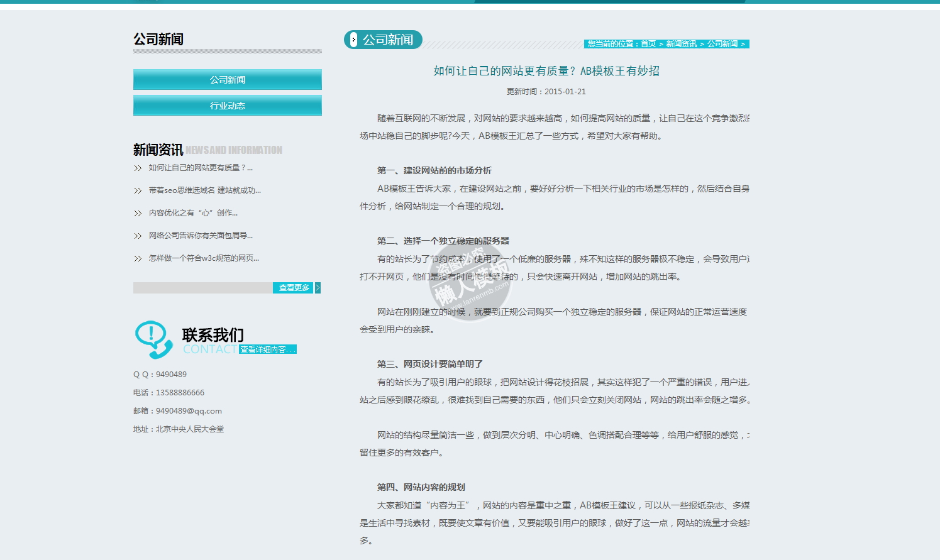
Task: Select the 公司新闻 sidebar menu button
Action: tap(227, 80)
